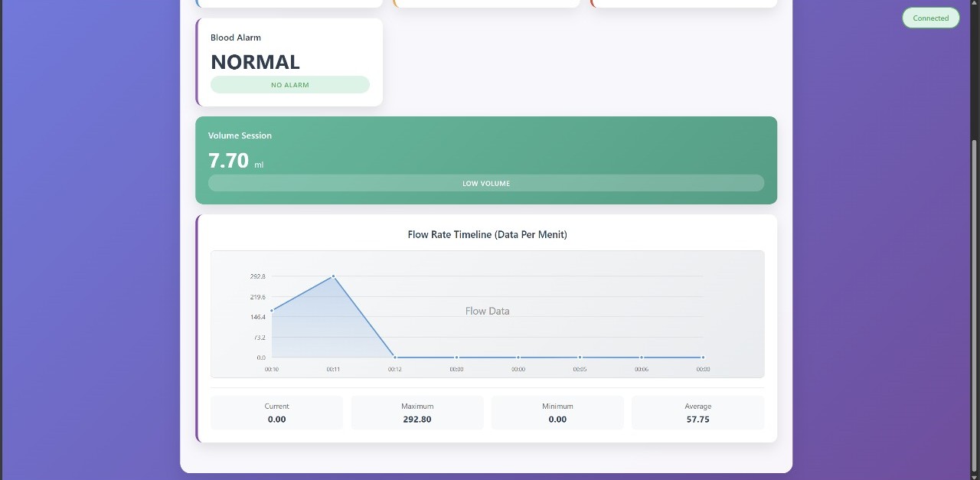This screenshot has height=480, width=980.
Task: Select the Minimum flow stat card
Action: (x=557, y=413)
